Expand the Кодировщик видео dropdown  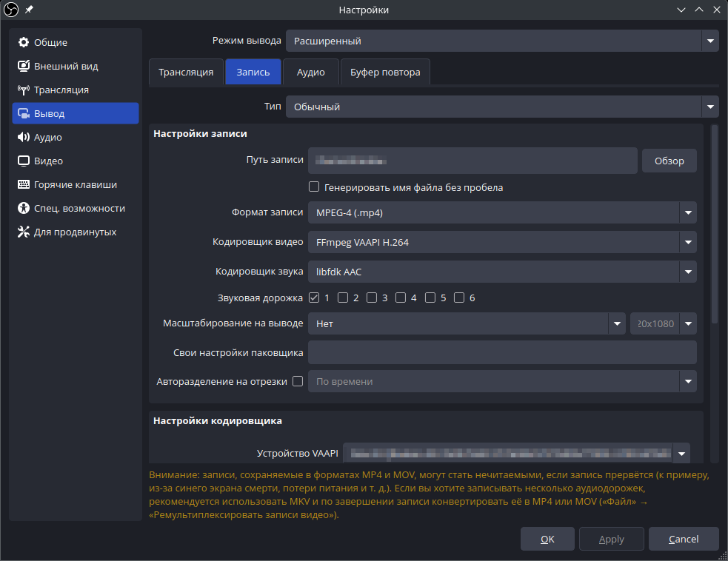tap(502, 242)
